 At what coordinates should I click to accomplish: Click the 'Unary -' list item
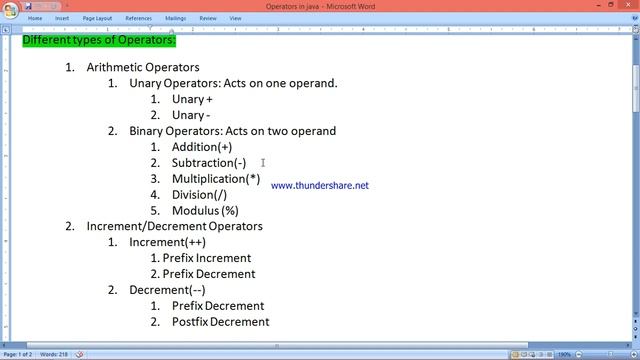[x=191, y=115]
